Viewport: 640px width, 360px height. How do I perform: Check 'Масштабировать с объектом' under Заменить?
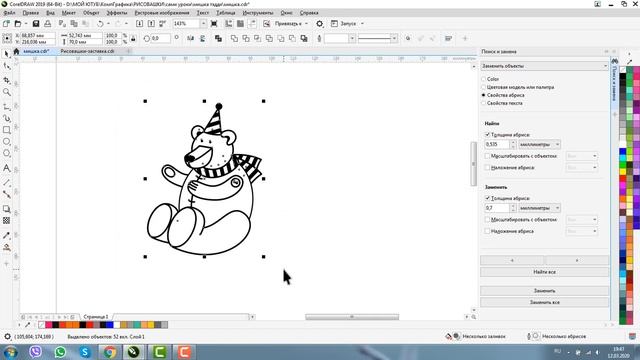tap(487, 220)
